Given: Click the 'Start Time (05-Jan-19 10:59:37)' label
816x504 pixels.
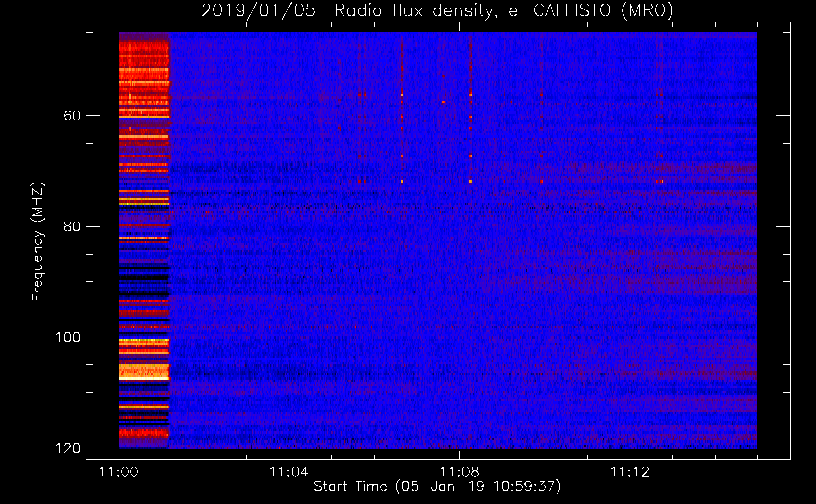Looking at the screenshot, I should 437,487.
